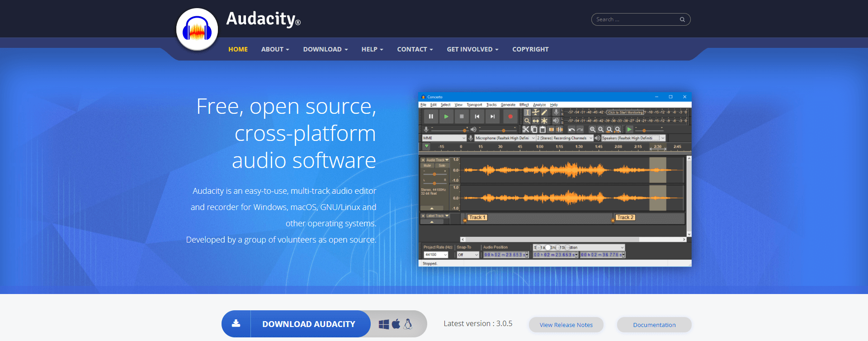Select the Zoom magnifier tool
Screen dimensions: 868x341
527,121
